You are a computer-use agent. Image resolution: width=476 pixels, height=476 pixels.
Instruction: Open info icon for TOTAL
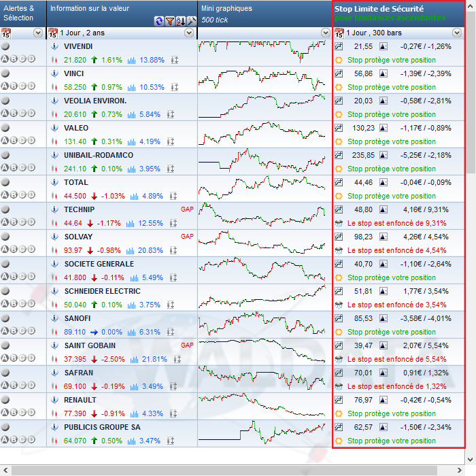click(54, 182)
